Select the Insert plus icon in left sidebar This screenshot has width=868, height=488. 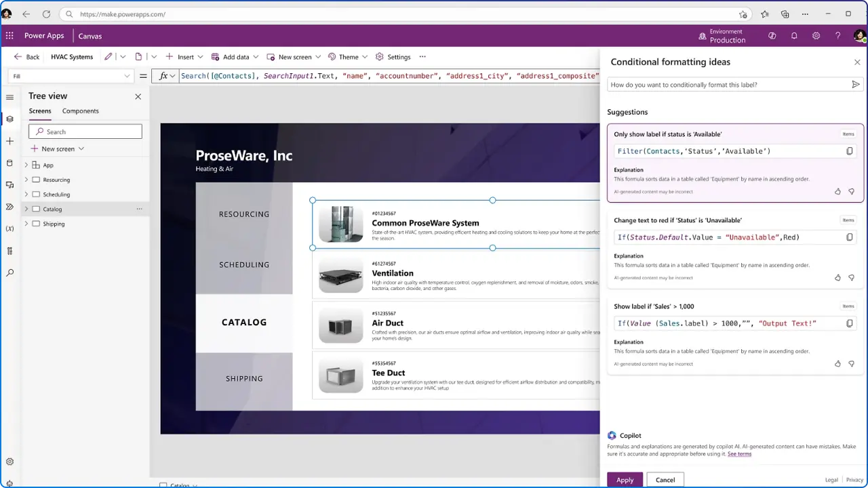[x=9, y=141]
